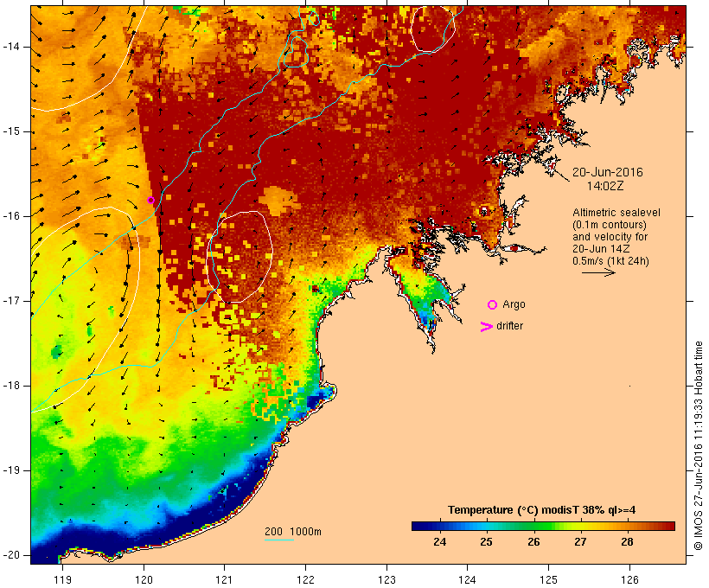Click the Argo legend circle symbol

click(493, 305)
